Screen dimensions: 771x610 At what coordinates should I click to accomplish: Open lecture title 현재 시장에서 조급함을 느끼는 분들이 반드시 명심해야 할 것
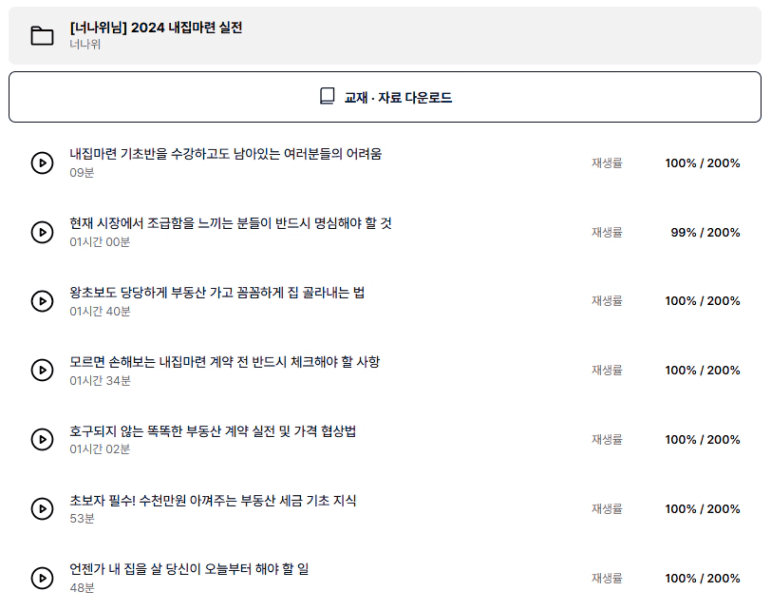pos(231,223)
